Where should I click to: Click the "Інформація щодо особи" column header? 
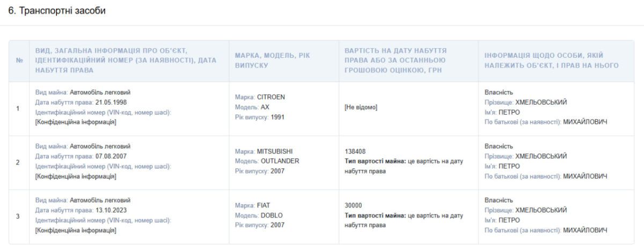552,61
